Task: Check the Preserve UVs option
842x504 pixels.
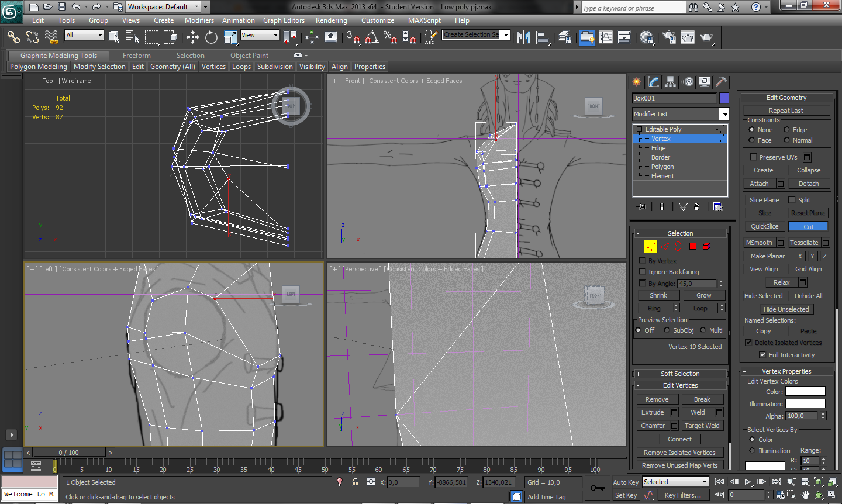Action: click(x=753, y=157)
